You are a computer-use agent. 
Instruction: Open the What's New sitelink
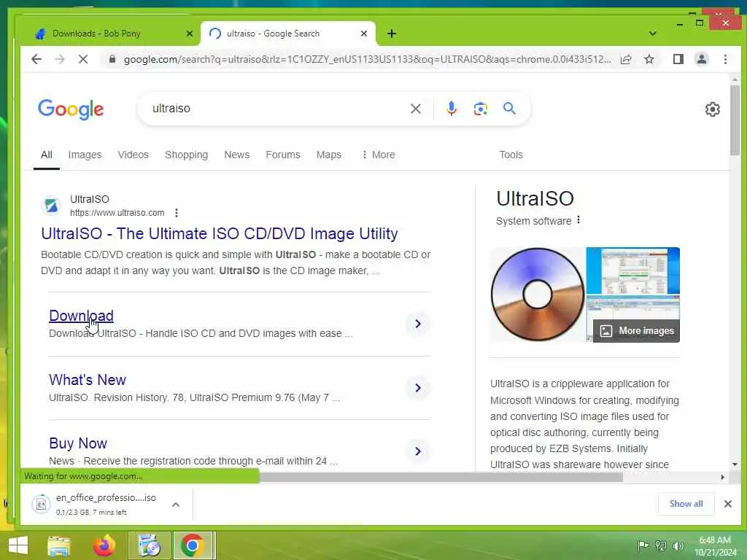tap(88, 379)
